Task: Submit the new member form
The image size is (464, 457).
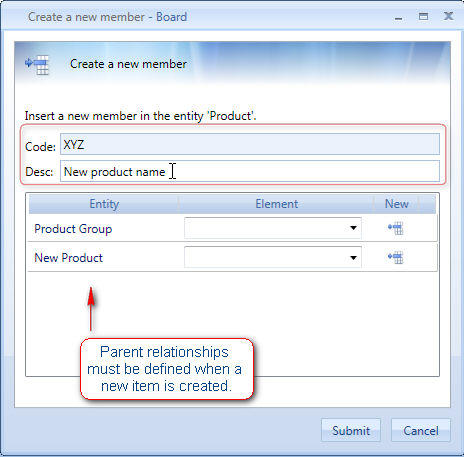Action: 351,430
